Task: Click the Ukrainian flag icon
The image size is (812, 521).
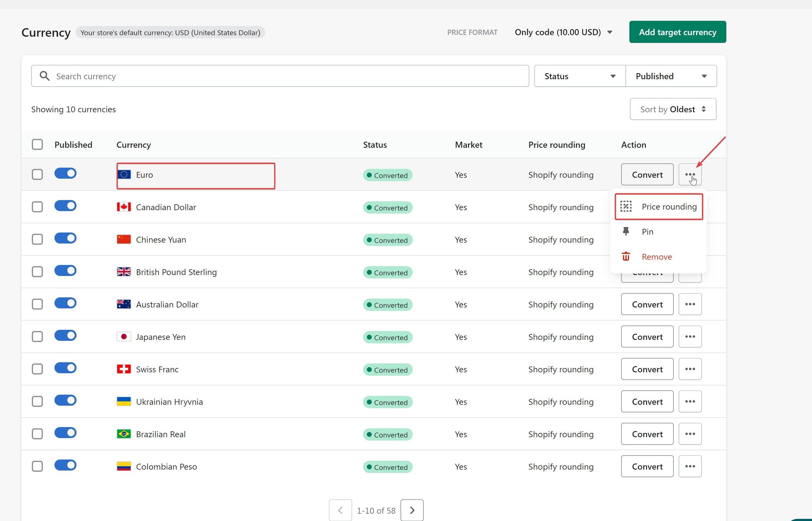Action: click(x=124, y=402)
